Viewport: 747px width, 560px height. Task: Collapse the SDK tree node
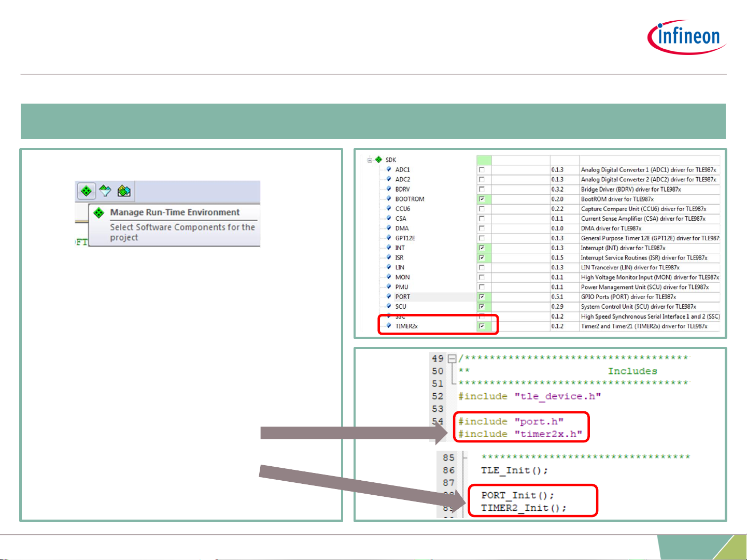point(370,160)
